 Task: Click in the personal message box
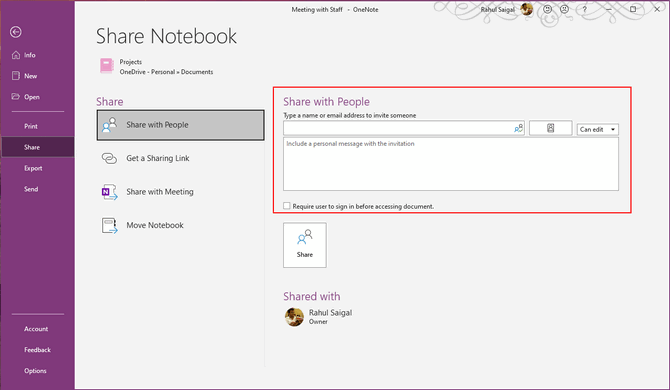[451, 164]
